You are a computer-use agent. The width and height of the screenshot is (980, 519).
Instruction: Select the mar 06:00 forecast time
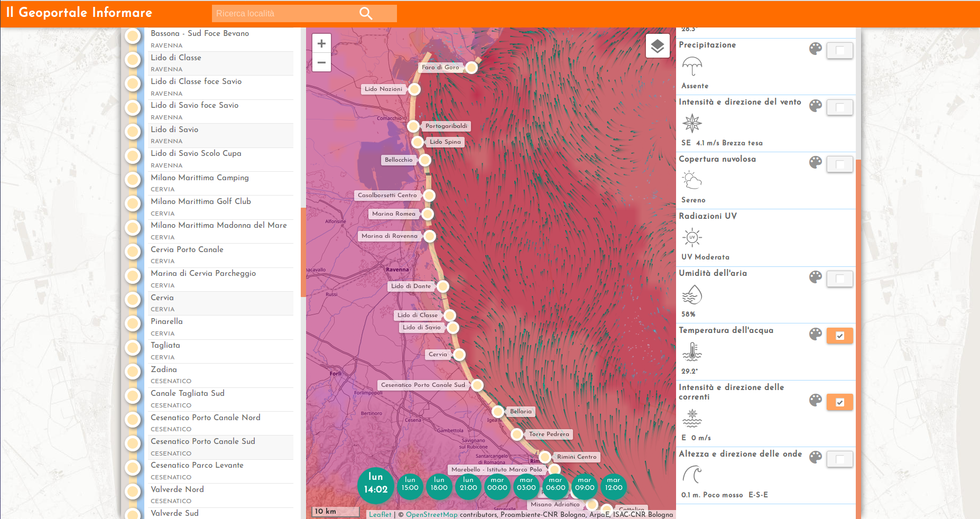tap(555, 485)
